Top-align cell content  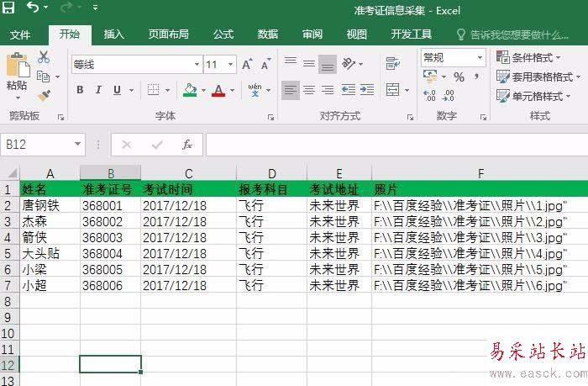click(x=291, y=62)
